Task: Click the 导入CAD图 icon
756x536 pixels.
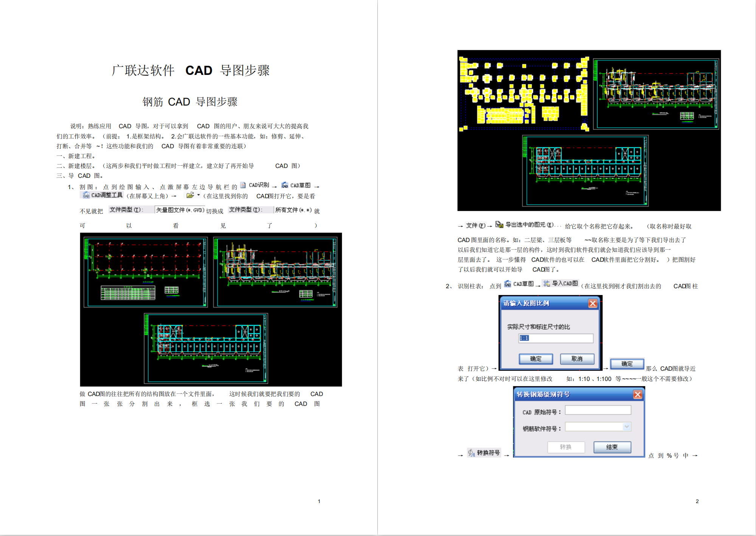Action: pos(546,283)
